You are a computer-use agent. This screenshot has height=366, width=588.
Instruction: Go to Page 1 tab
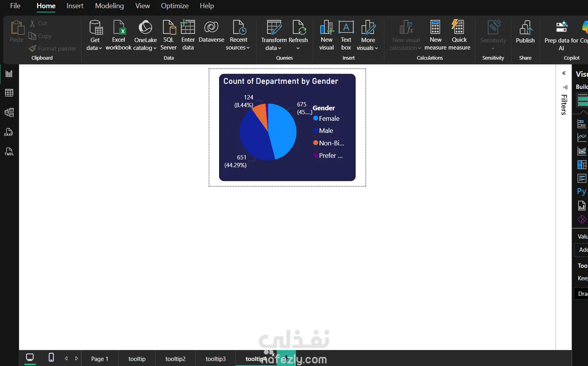coord(100,359)
